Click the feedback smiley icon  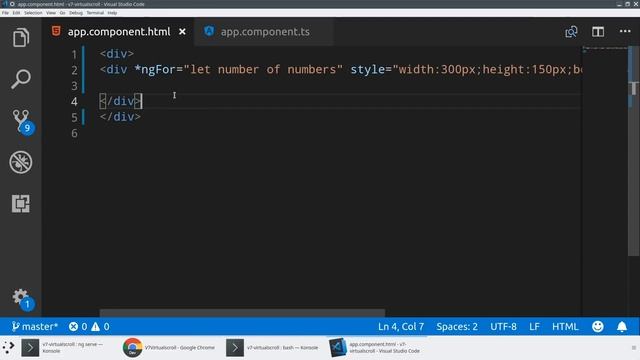598,327
